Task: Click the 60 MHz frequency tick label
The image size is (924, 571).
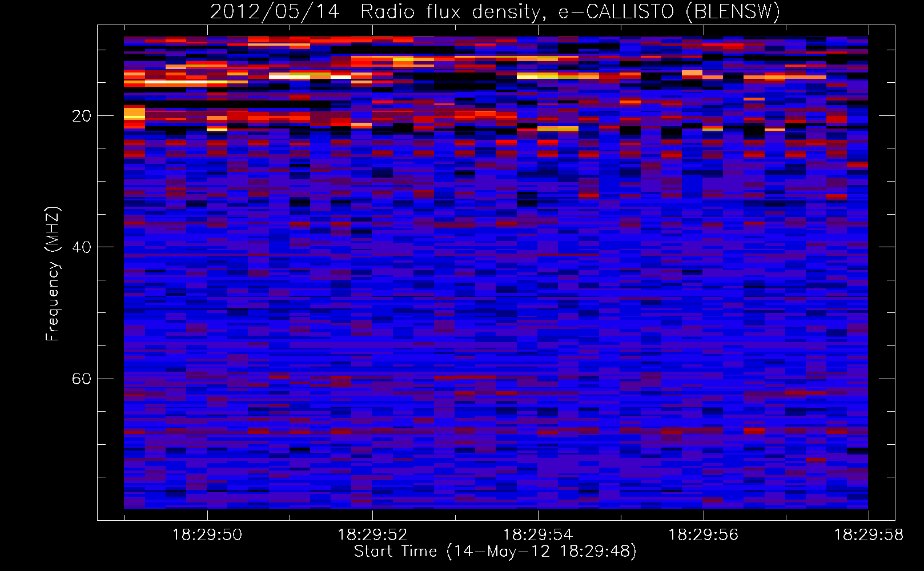Action: pos(81,379)
